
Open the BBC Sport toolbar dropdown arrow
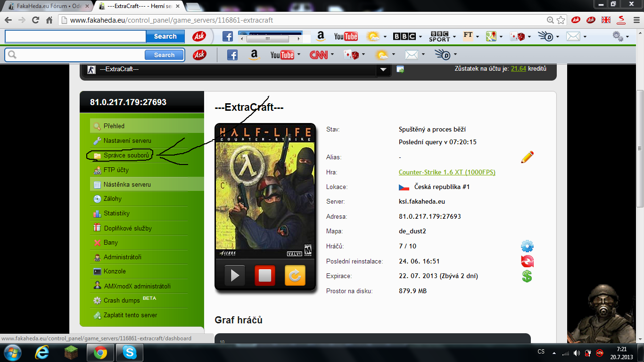(454, 36)
